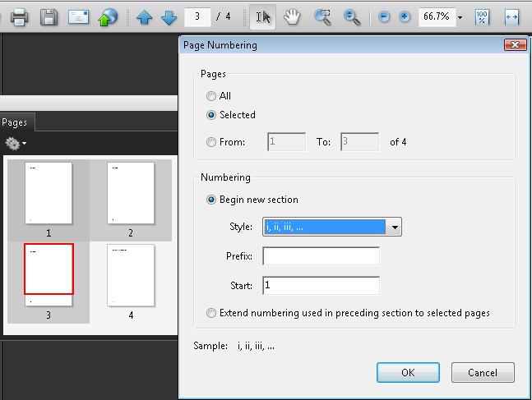Enable Extend numbering used in preceding section
The image size is (532, 400).
(x=212, y=313)
